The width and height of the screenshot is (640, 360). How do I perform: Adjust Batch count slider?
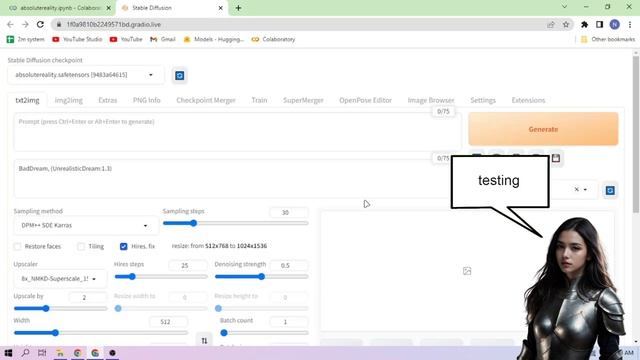(x=264, y=333)
